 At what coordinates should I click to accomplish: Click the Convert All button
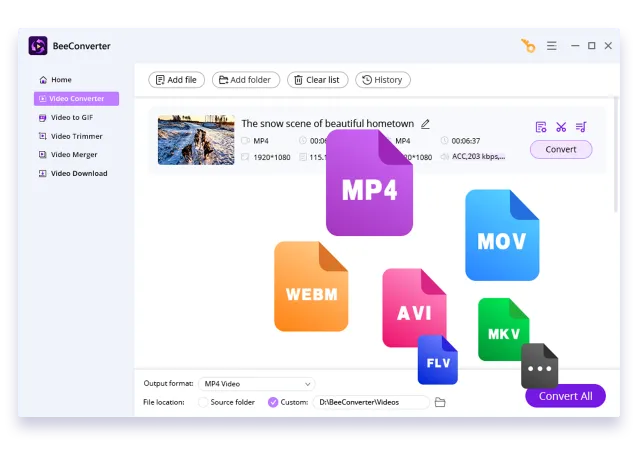(565, 396)
